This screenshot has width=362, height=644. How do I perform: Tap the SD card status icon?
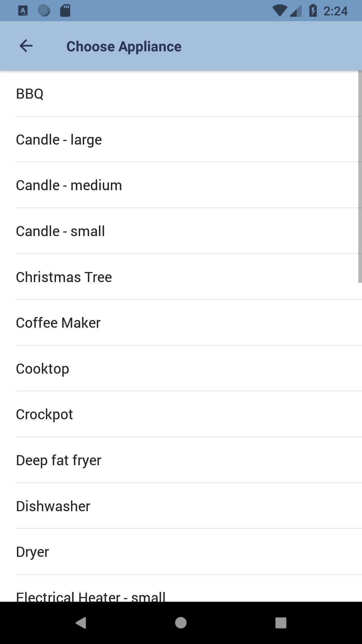pos(65,10)
